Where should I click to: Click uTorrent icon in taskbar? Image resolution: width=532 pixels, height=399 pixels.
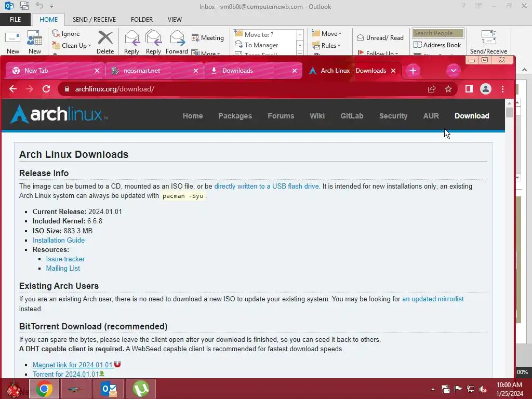[x=141, y=389]
